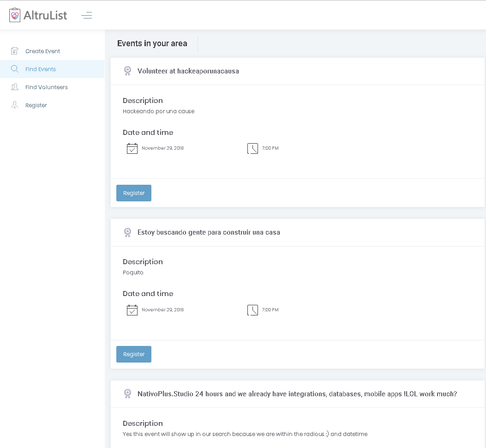Open Create Event from the sidebar

[52, 51]
